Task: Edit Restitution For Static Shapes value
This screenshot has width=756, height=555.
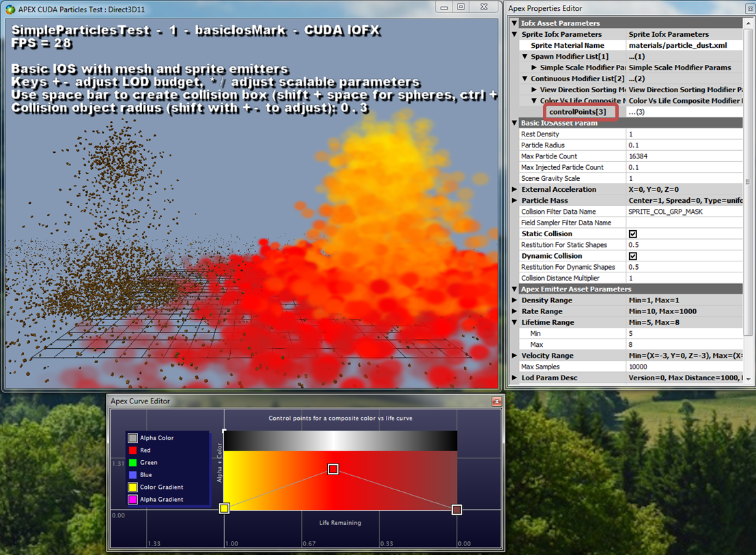Action: point(685,245)
